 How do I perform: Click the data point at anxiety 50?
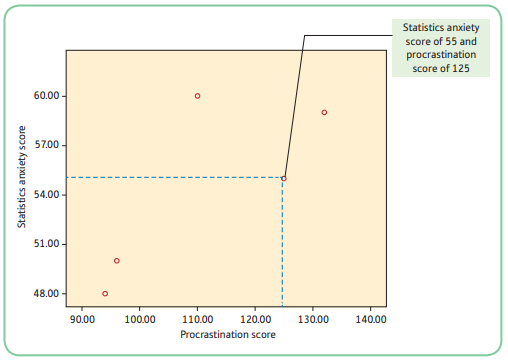coord(117,261)
